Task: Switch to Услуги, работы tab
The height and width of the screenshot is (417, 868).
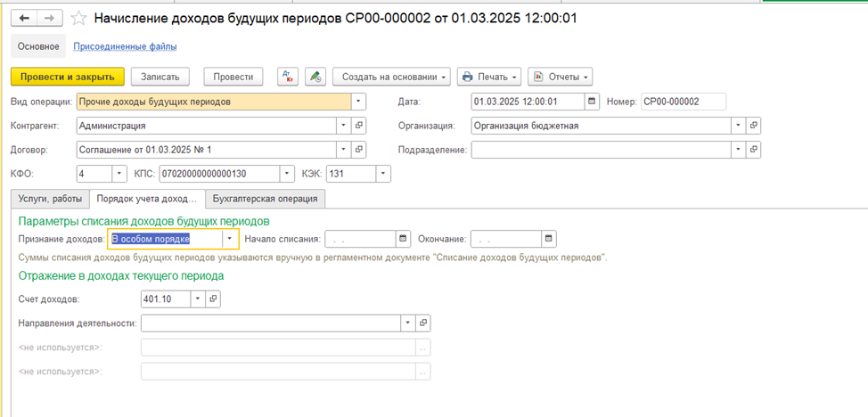Action: click(x=50, y=199)
